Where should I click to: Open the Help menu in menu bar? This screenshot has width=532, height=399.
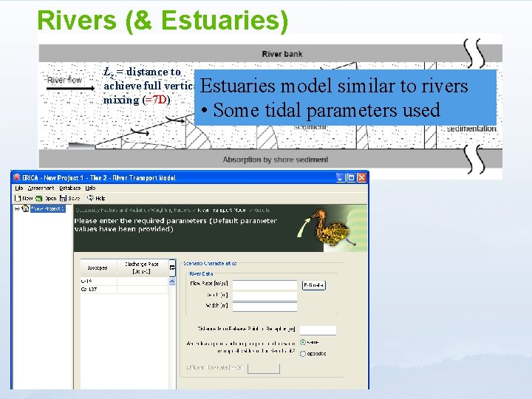[90, 188]
